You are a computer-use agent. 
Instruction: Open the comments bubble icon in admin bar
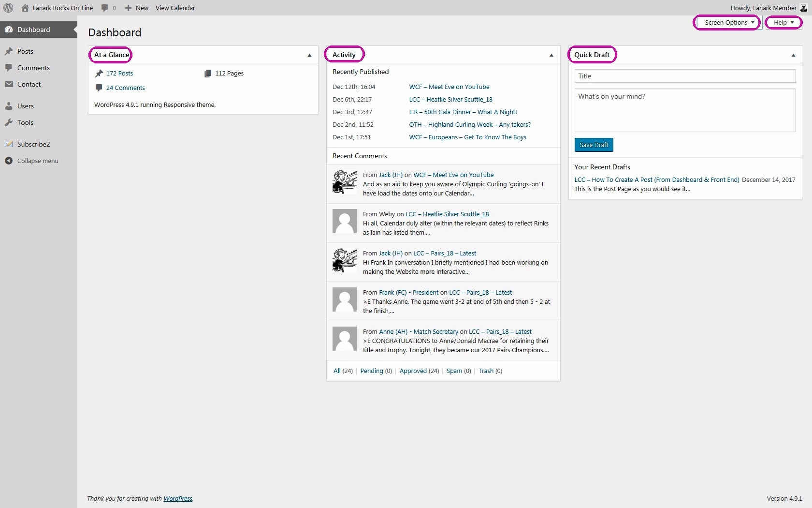[105, 8]
